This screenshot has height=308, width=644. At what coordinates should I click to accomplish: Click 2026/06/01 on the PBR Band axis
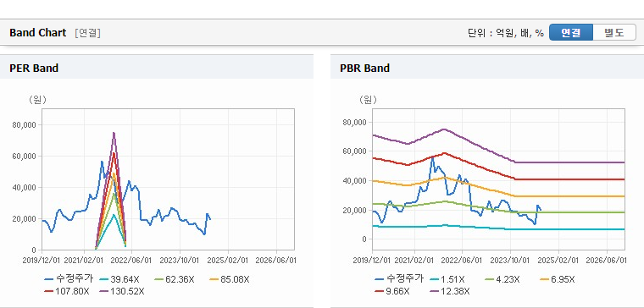(x=606, y=261)
